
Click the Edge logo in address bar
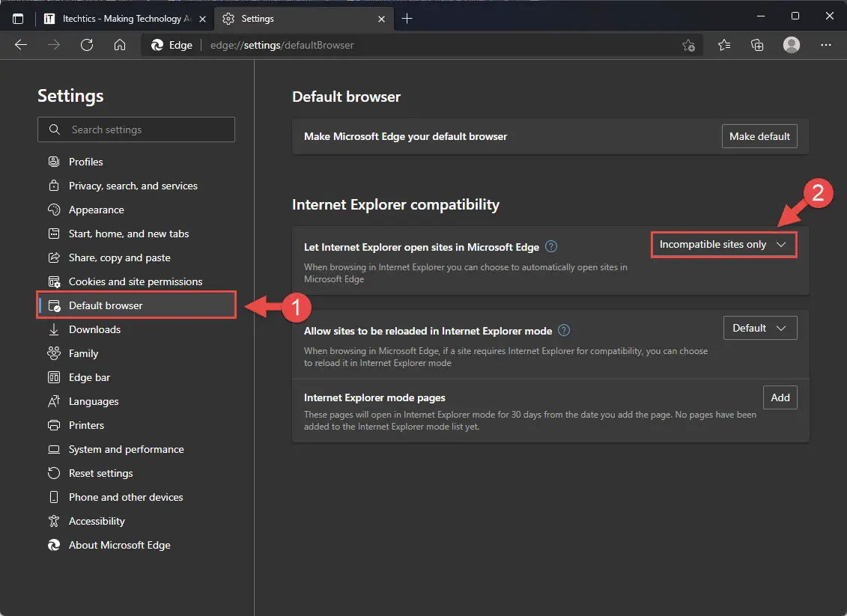(157, 46)
